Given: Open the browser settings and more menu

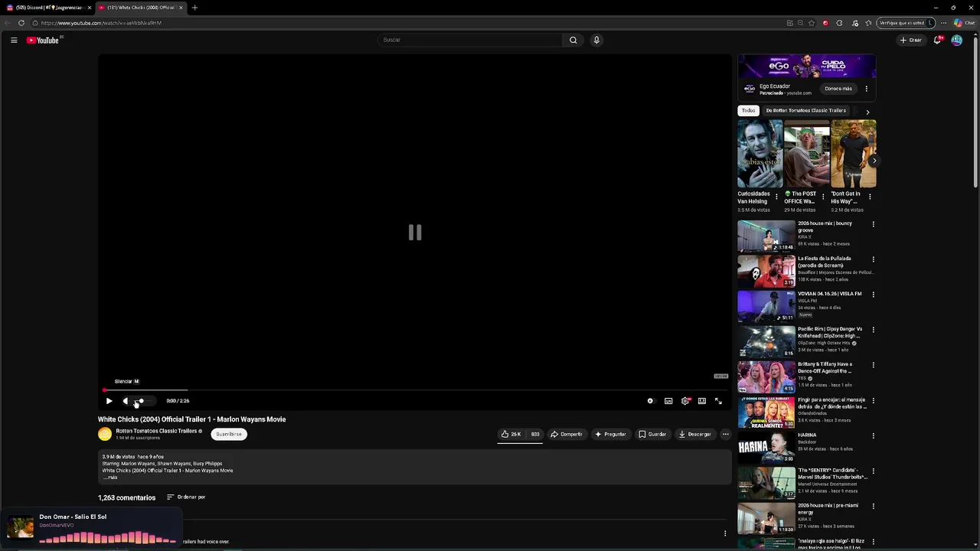Looking at the screenshot, I should tap(943, 23).
